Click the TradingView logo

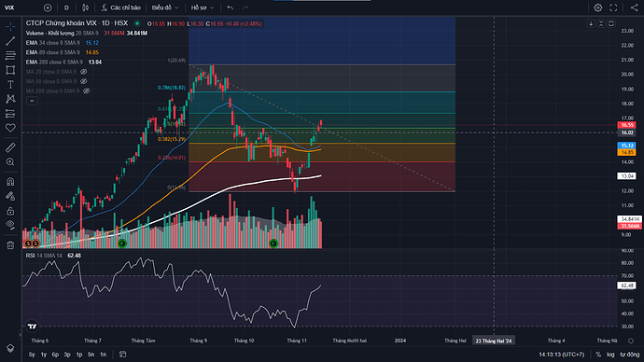point(32,327)
